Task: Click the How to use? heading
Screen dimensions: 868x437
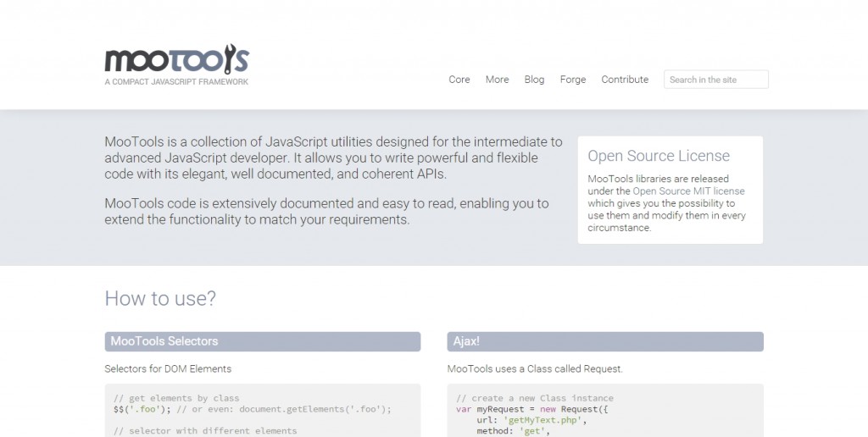Action: pyautogui.click(x=160, y=298)
